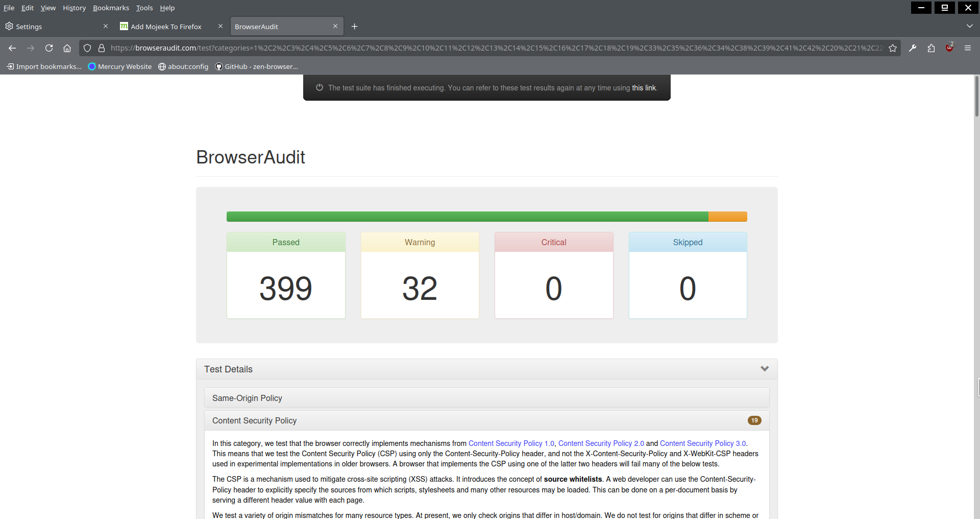Open the Bookmarks menu
Viewport: 980px width, 519px height.
tap(111, 8)
